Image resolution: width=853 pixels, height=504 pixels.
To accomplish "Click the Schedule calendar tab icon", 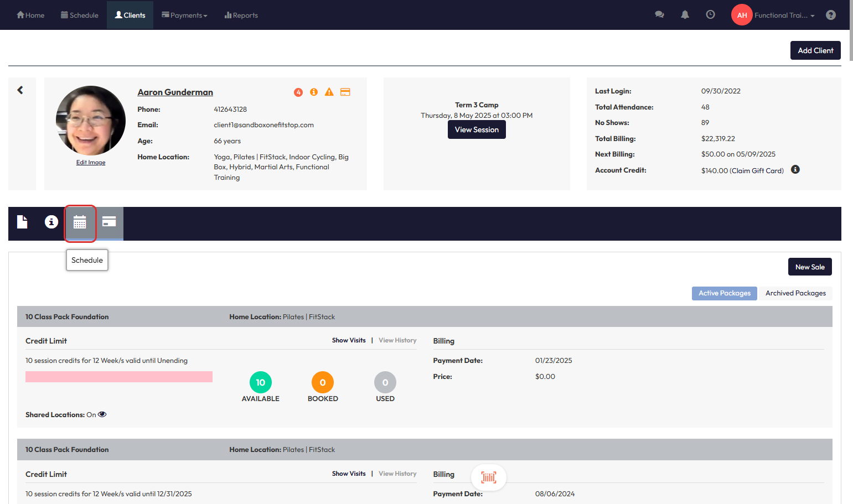I will coord(80,222).
